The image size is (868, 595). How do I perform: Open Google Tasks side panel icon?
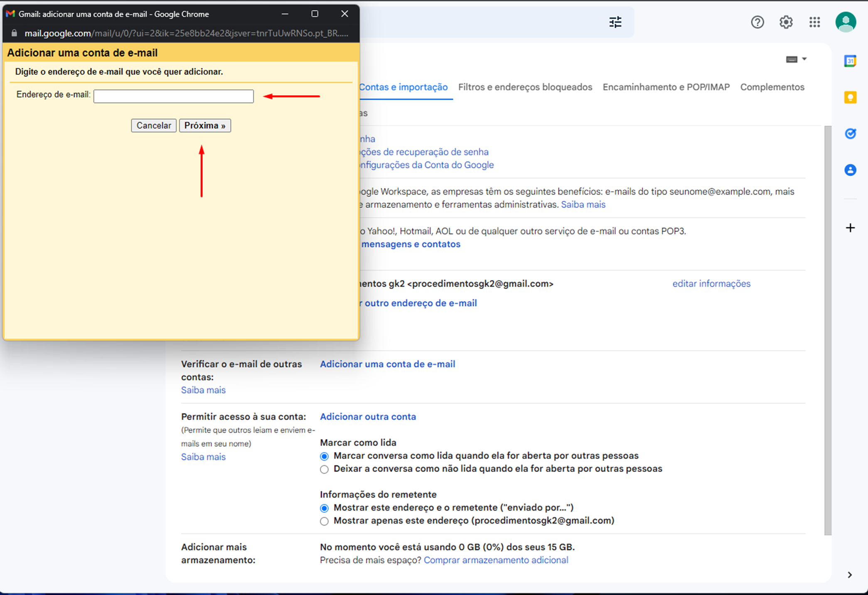(850, 134)
